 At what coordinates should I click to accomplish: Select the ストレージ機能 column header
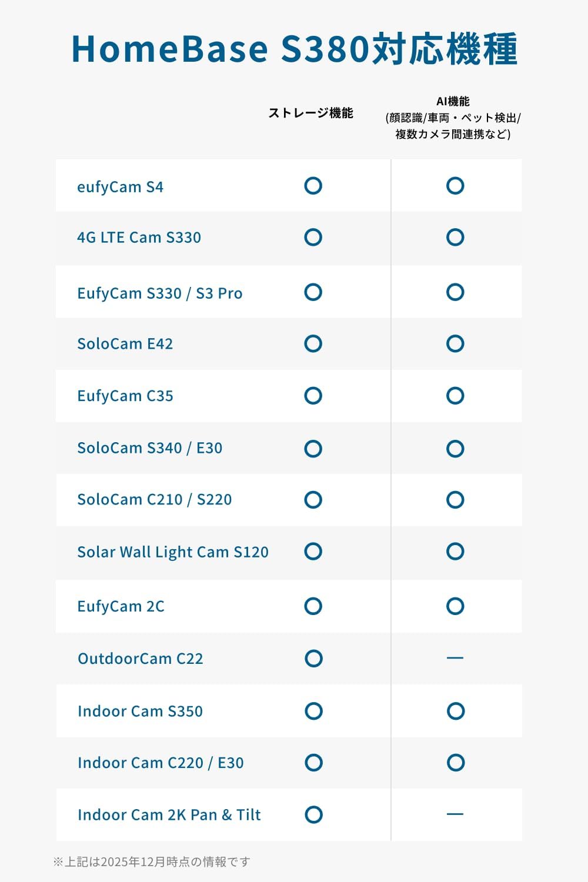pyautogui.click(x=311, y=113)
